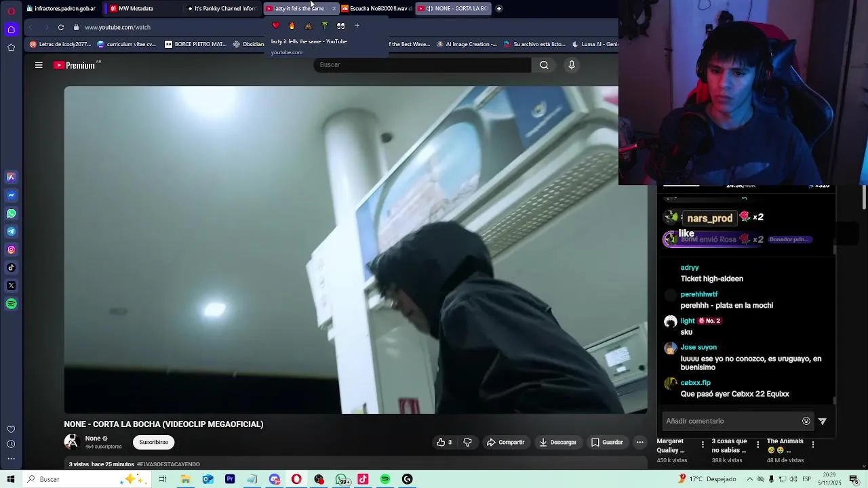Reload the YouTube page
The height and width of the screenshot is (488, 868).
61,27
